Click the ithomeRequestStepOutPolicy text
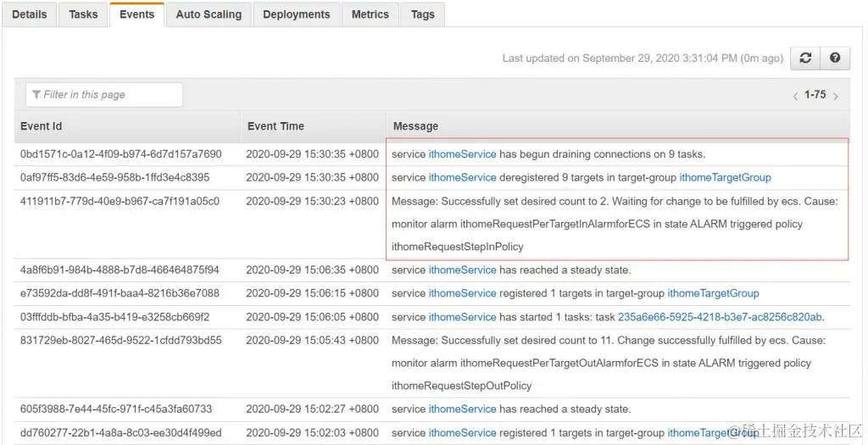 (461, 386)
